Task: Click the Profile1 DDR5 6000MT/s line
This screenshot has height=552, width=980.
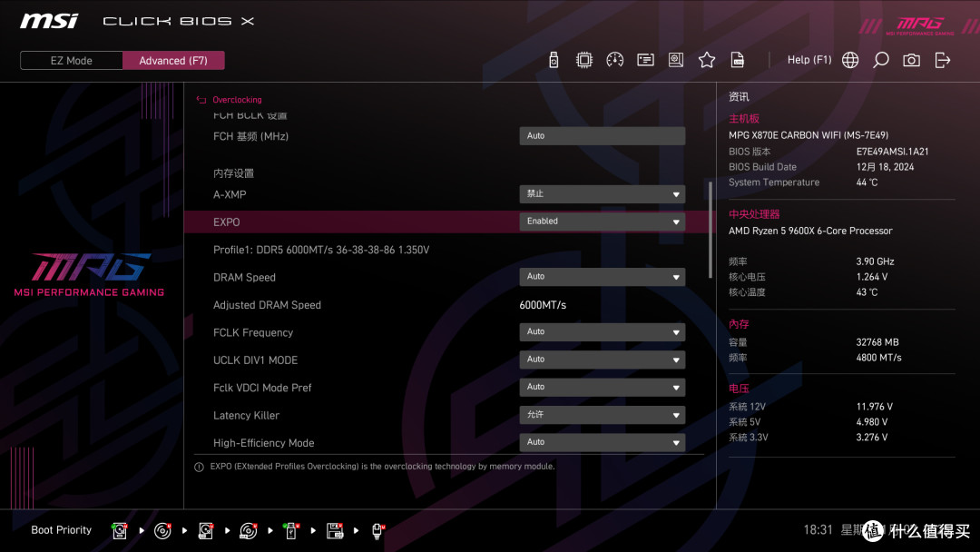Action: point(320,250)
